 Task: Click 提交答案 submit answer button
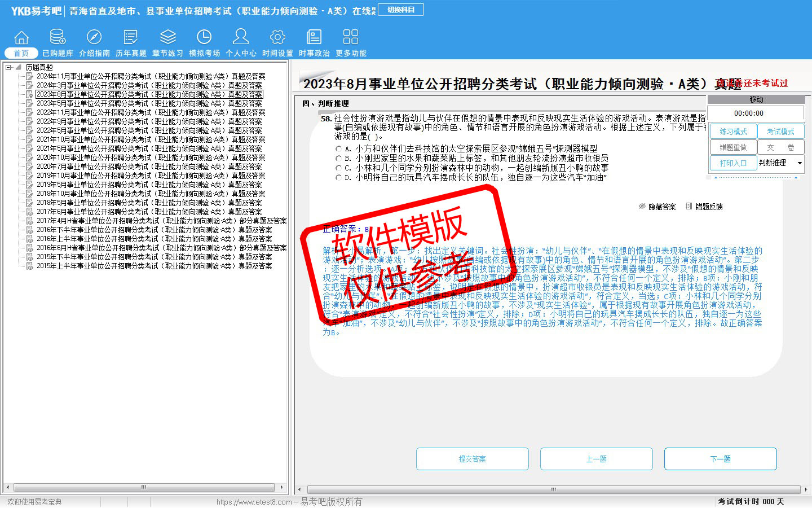click(472, 459)
